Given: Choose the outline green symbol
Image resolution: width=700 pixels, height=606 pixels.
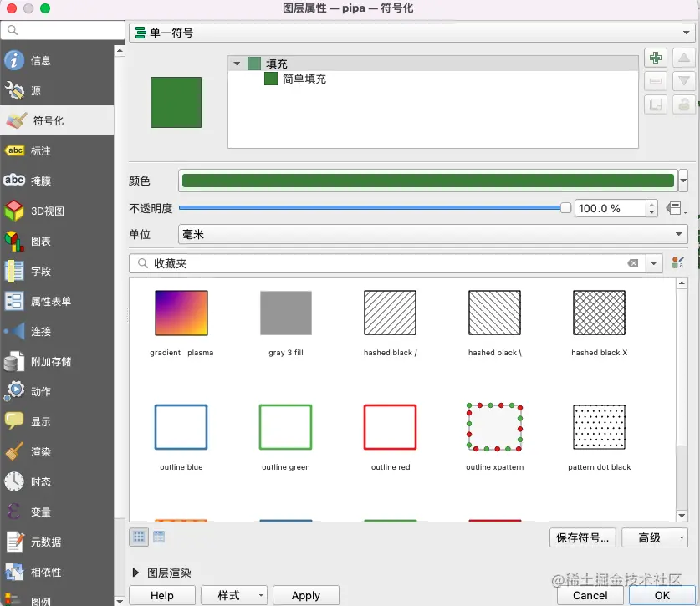Looking at the screenshot, I should pos(286,427).
